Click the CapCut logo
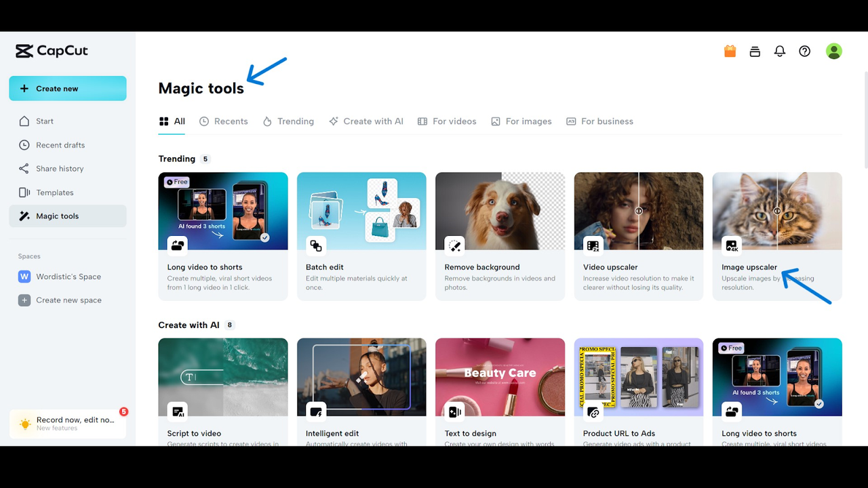This screenshot has width=868, height=488. pos(51,51)
